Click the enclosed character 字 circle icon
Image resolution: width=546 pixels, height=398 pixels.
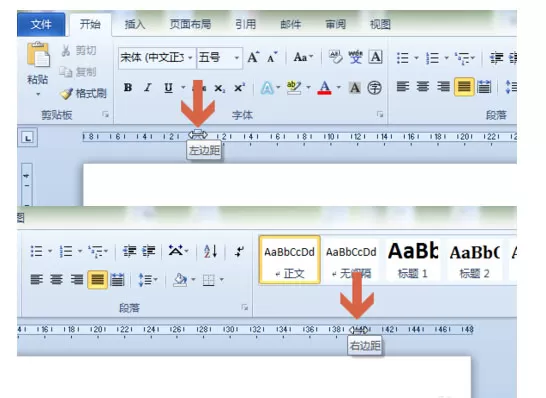[374, 88]
